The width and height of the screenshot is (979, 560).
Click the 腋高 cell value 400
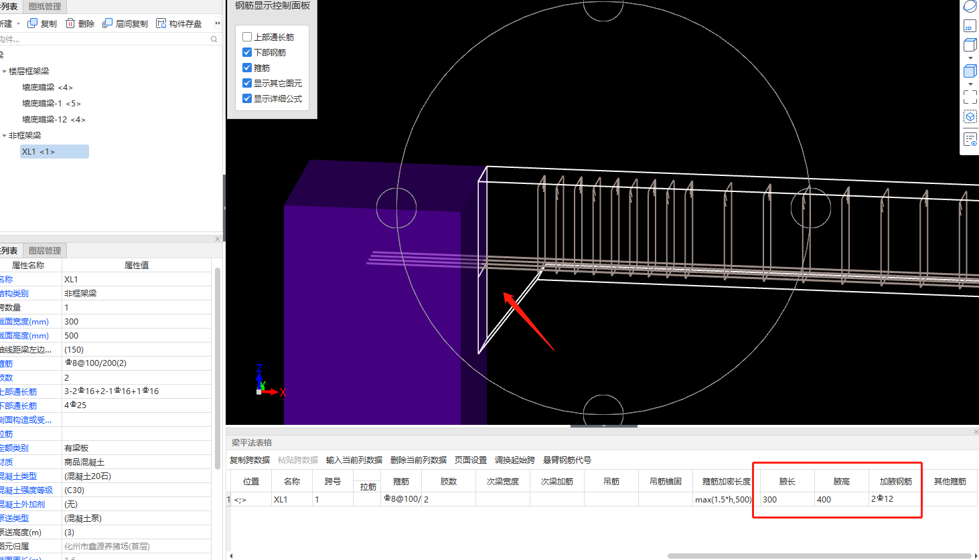pos(842,500)
